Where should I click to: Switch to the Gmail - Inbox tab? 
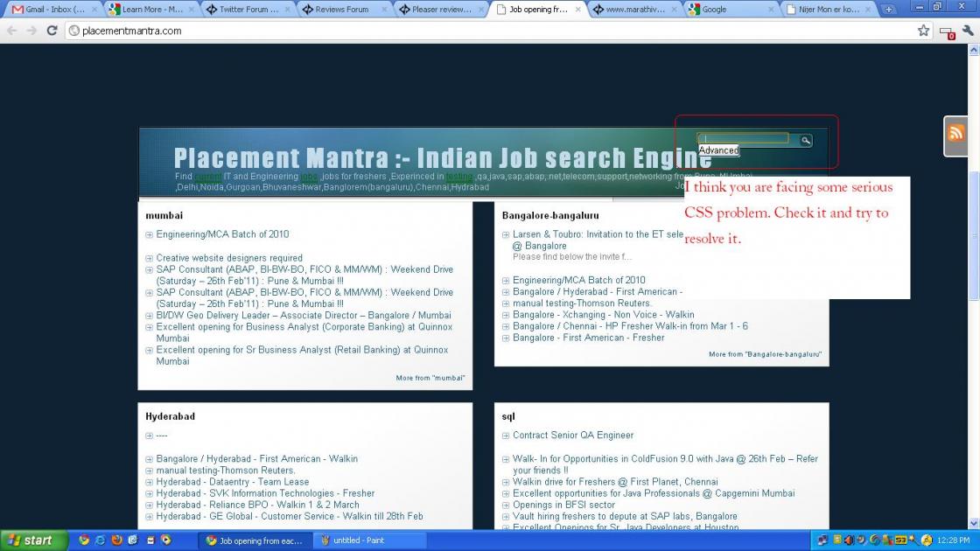click(55, 10)
